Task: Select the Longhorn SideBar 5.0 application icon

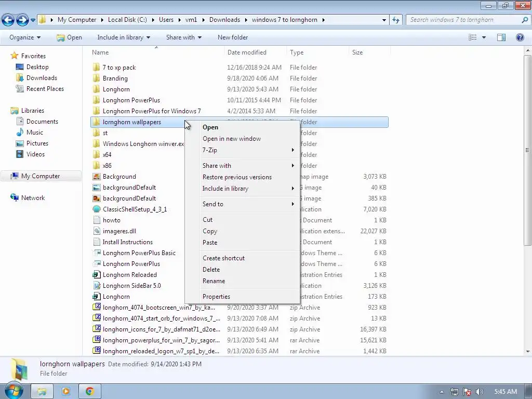Action: click(x=96, y=285)
